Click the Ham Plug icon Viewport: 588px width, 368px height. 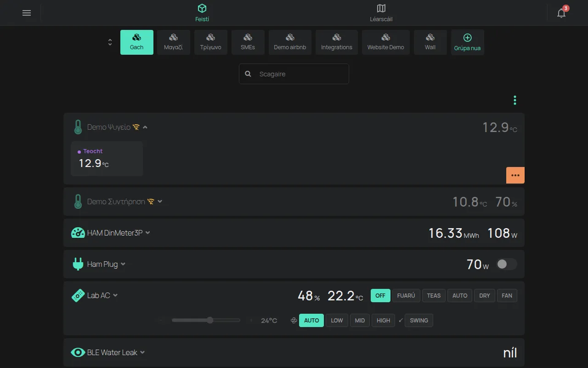(x=78, y=264)
